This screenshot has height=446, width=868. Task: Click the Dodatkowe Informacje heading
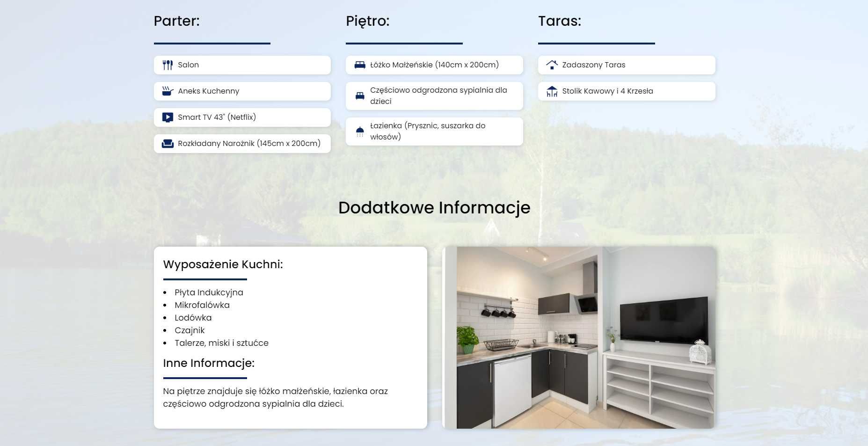point(434,208)
